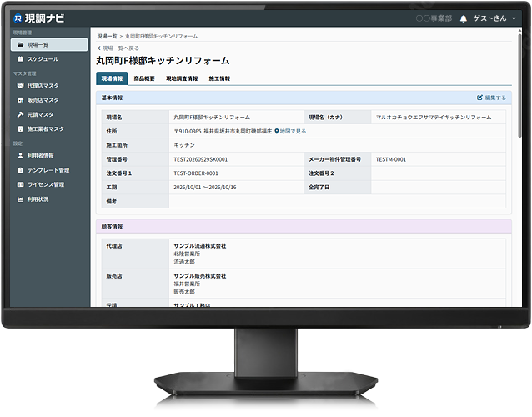
Task: Go back via 現場一覧へ戻る link
Action: point(120,48)
